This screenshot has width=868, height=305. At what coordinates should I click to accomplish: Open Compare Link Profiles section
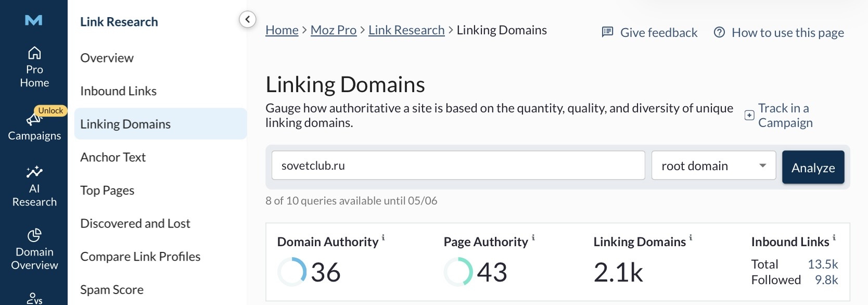pos(140,257)
